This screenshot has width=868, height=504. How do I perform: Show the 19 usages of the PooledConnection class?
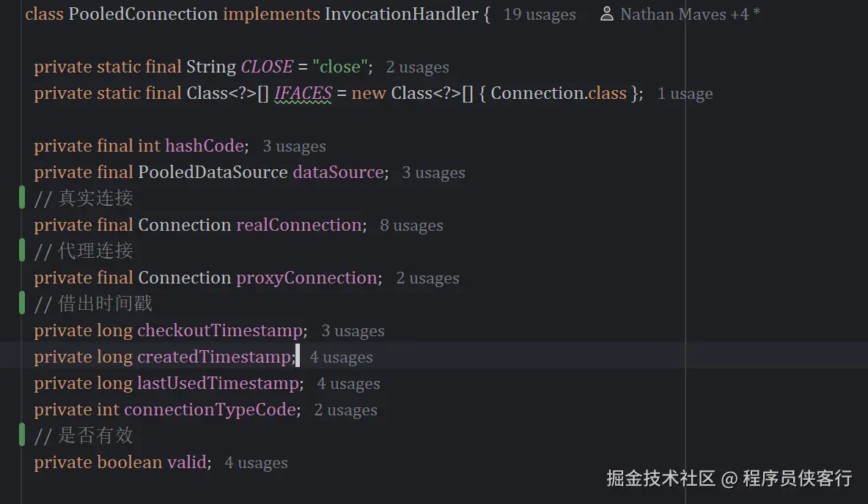coord(540,15)
